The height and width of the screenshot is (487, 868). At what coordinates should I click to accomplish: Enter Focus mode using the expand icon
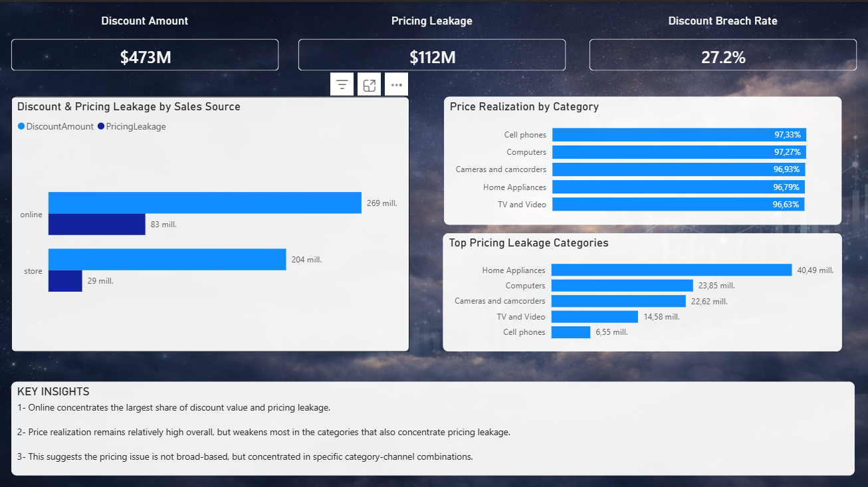369,84
